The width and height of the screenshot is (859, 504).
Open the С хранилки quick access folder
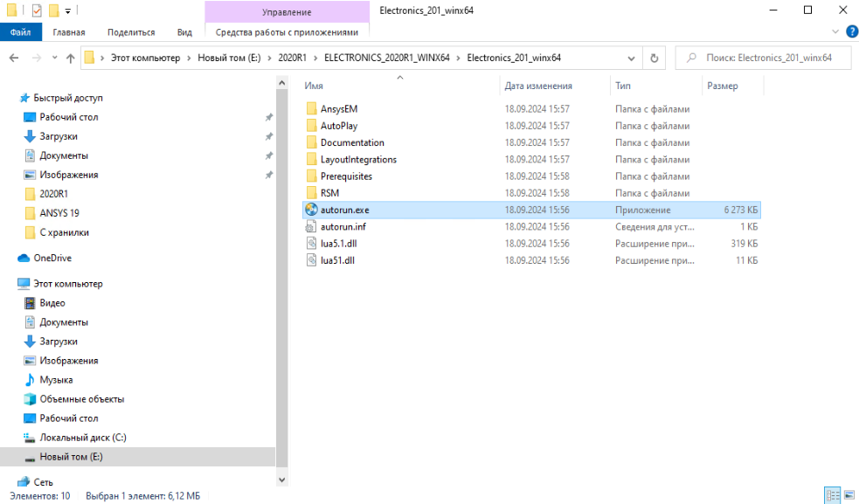click(64, 232)
